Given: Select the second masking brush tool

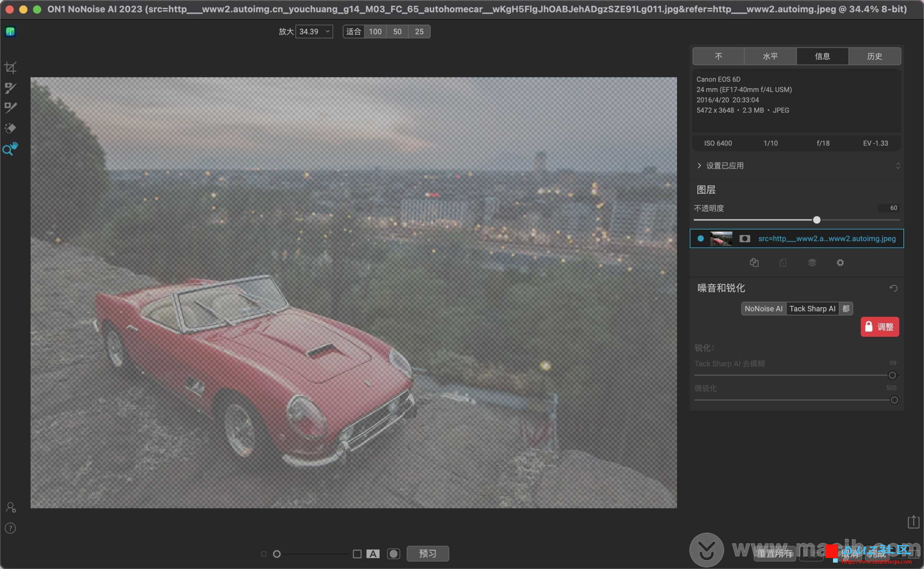Looking at the screenshot, I should pyautogui.click(x=10, y=108).
